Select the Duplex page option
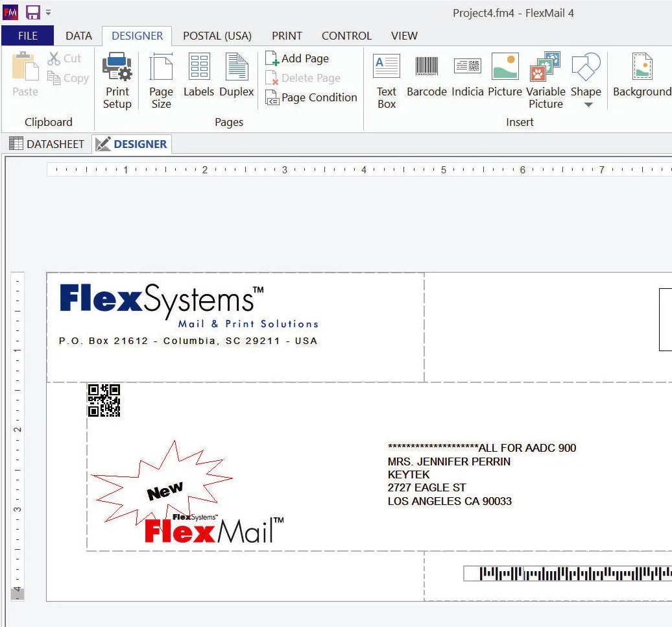 [x=237, y=75]
